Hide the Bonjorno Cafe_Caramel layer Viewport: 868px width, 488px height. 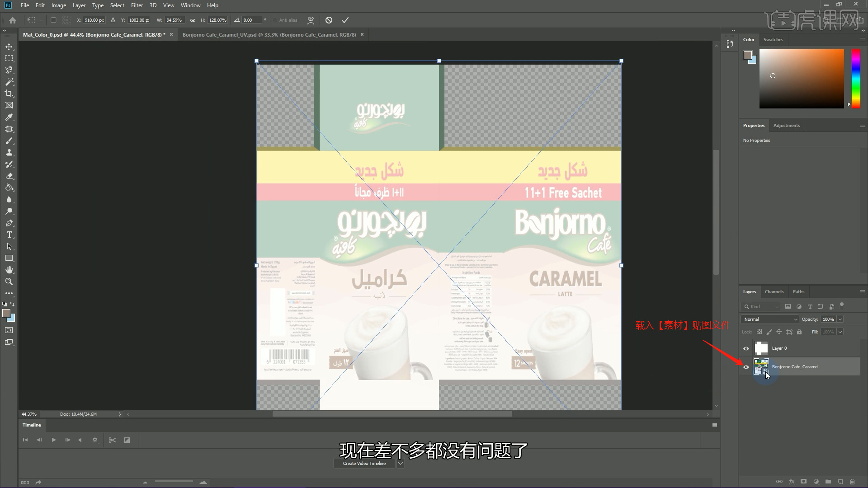coord(746,367)
